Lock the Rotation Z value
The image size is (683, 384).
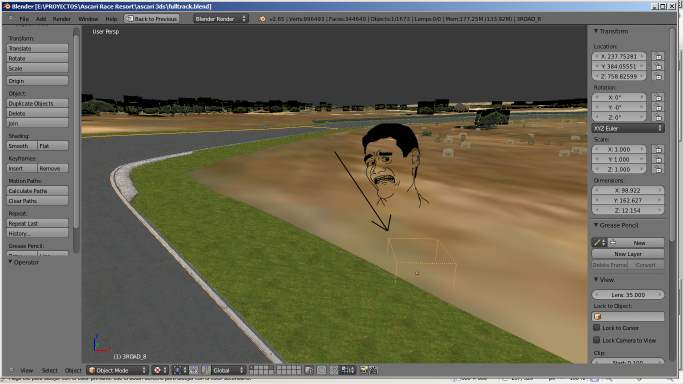pyautogui.click(x=658, y=118)
